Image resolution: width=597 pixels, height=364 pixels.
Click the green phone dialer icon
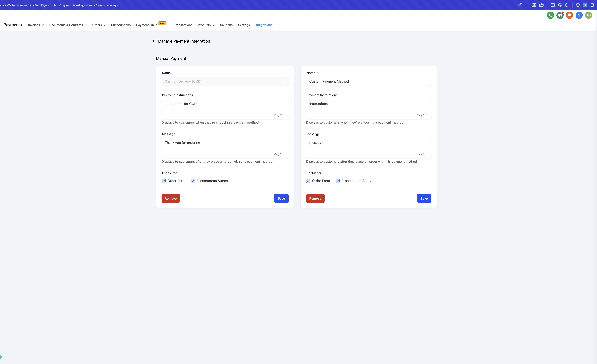[x=550, y=15]
